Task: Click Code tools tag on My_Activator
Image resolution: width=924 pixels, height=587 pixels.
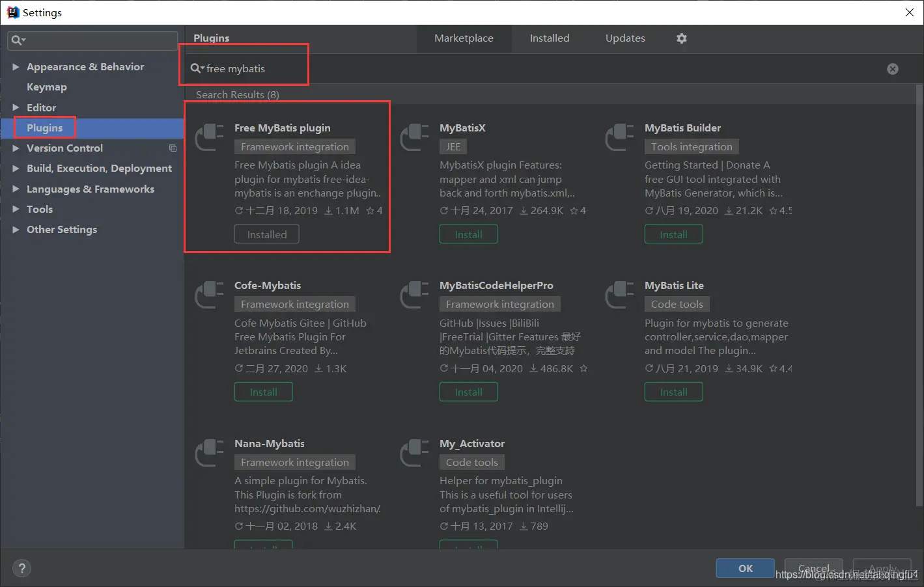Action: point(472,463)
